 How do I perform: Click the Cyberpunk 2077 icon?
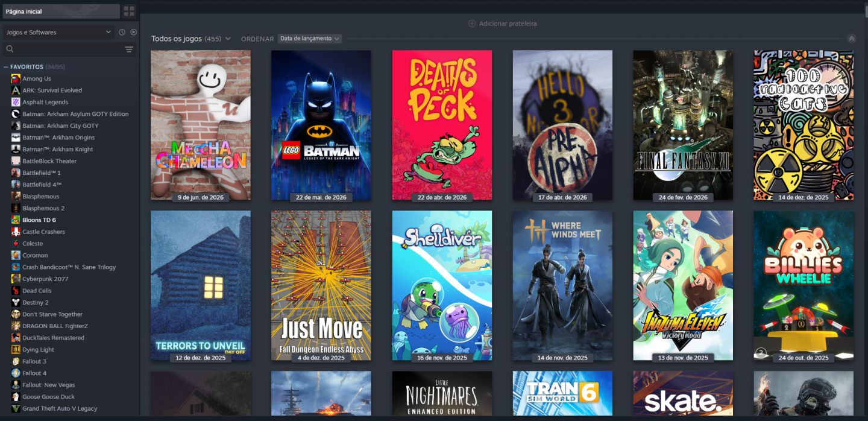click(16, 279)
